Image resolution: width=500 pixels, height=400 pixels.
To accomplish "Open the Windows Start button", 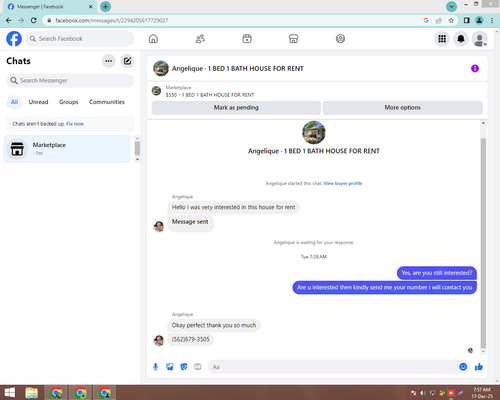I will 9,393.
